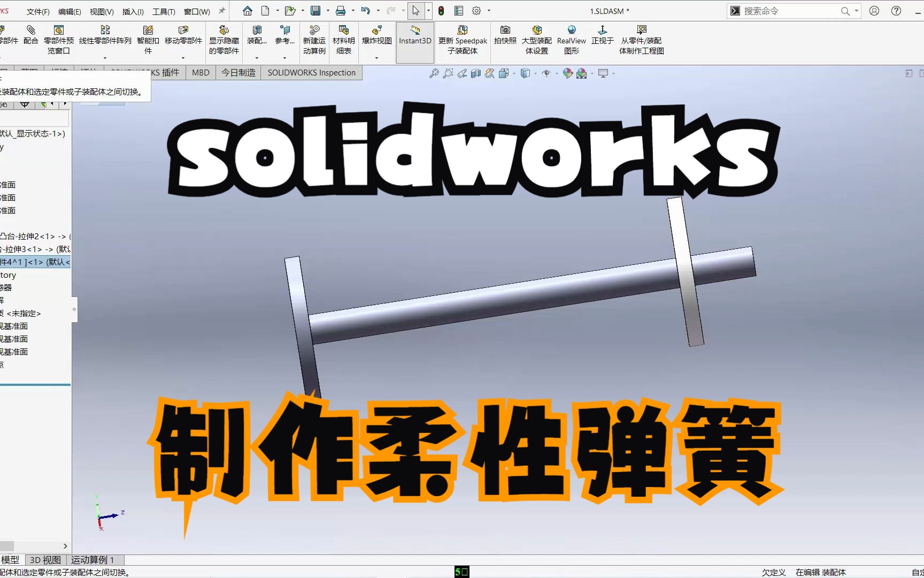The image size is (924, 578).
Task: Select 凸台-拉伸2<1> tree item
Action: click(x=35, y=236)
